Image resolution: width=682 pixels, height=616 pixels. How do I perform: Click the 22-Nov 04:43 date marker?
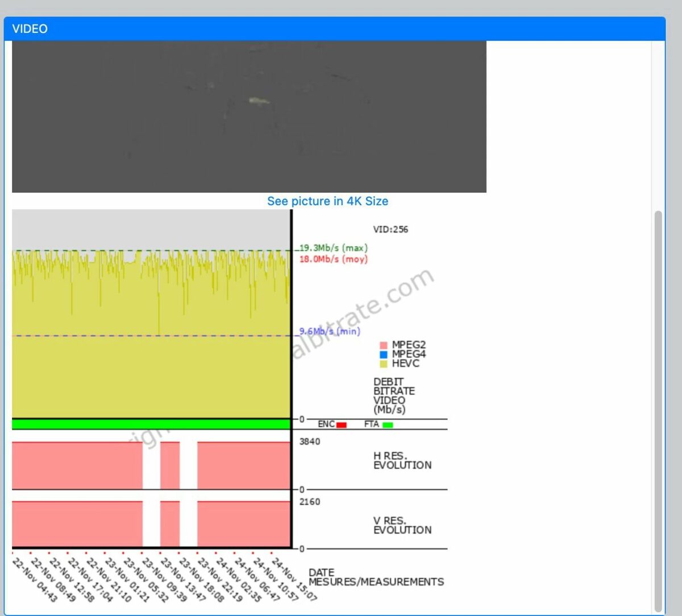click(x=35, y=580)
